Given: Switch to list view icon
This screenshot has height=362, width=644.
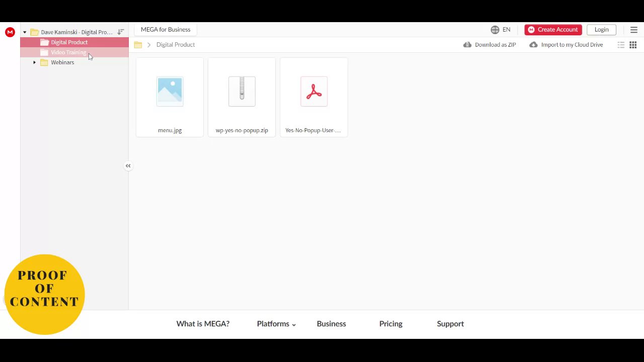Looking at the screenshot, I should click(x=621, y=45).
